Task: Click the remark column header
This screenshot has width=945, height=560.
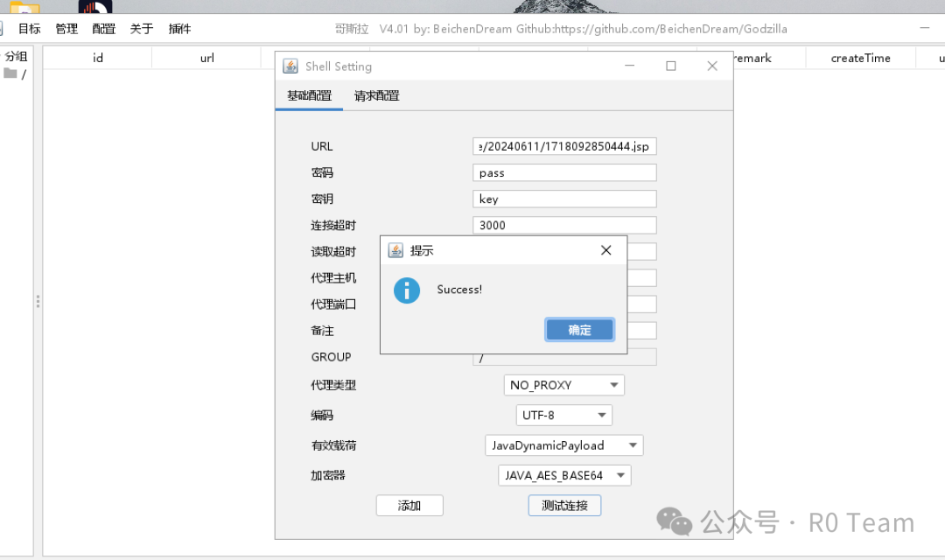Action: [769, 58]
